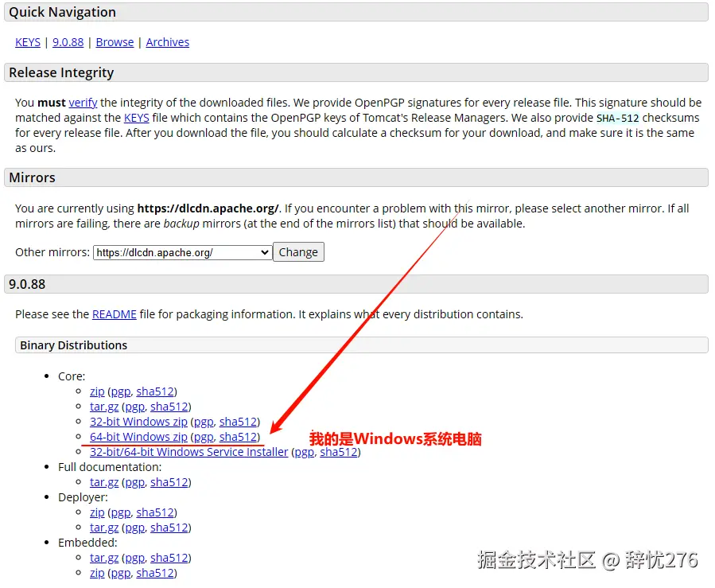Download the Embedded tar.gz
This screenshot has height=588, width=715.
104,558
